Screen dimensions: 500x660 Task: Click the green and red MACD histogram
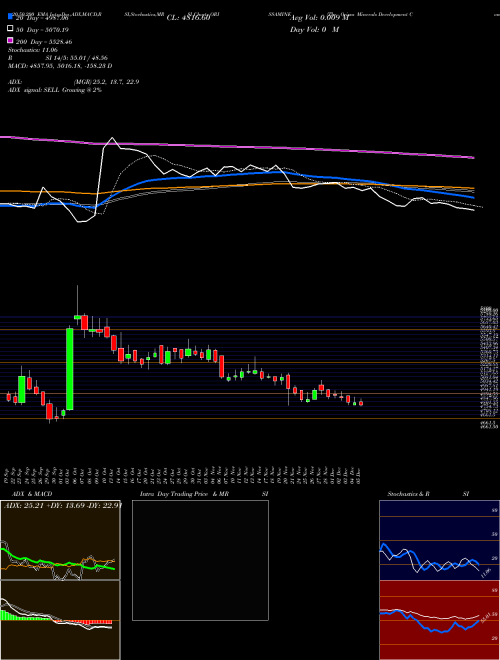pos(56,618)
